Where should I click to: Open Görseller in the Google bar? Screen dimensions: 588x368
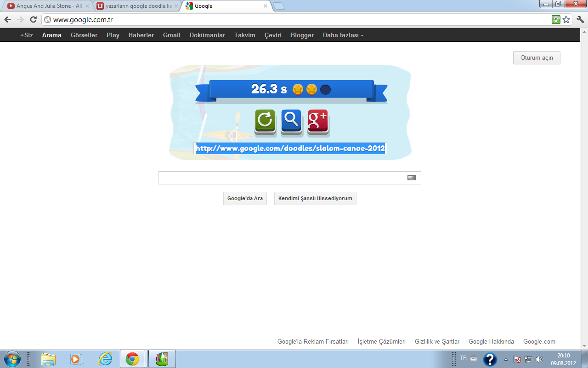coord(84,35)
